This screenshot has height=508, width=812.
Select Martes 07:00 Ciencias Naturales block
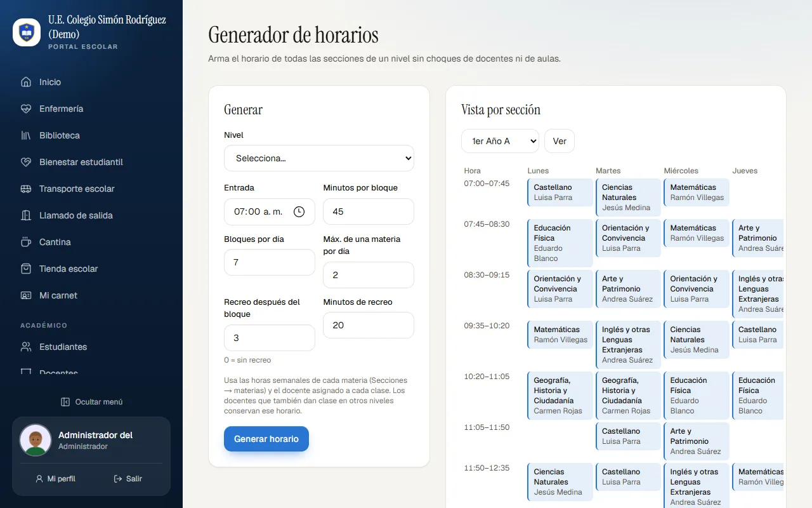click(628, 197)
